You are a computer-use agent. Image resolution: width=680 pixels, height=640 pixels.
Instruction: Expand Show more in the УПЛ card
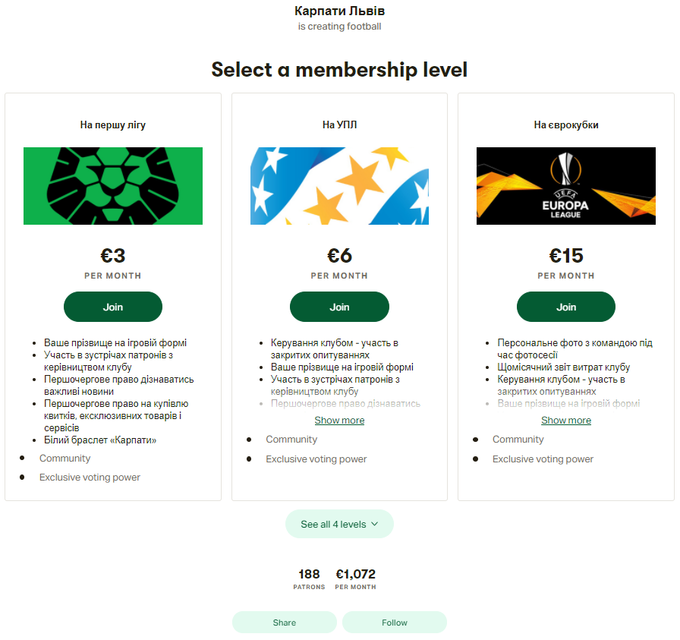340,420
